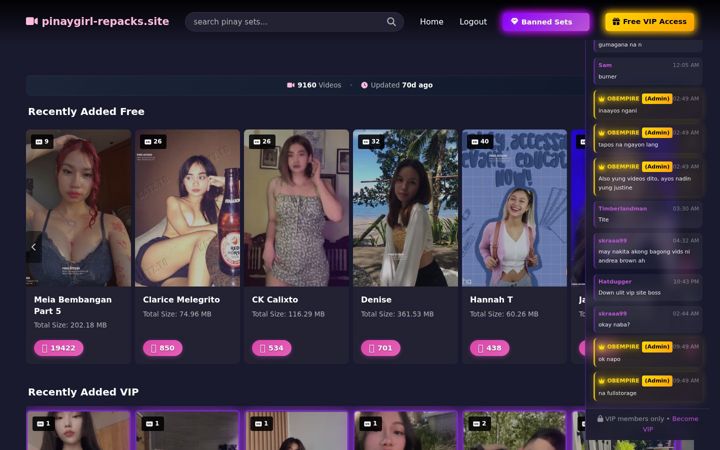Screen dimensions: 720x450
Task: Click the Hatdugger username in chat
Action: [615, 281]
